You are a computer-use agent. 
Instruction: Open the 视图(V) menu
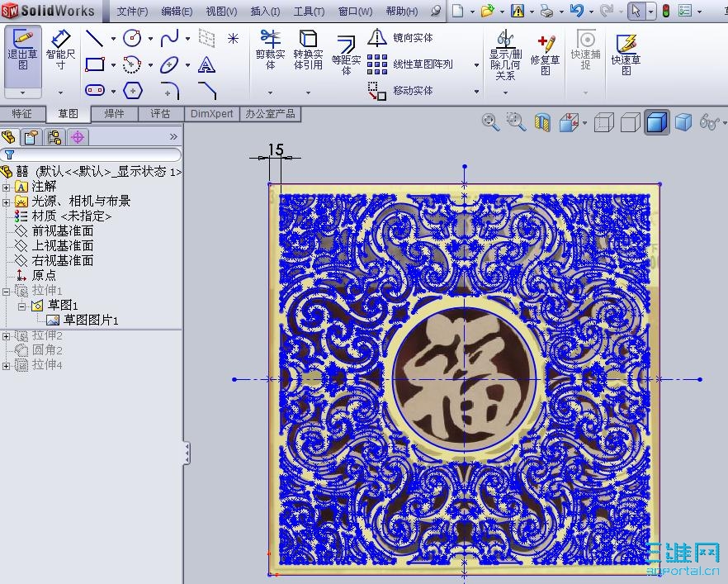(x=221, y=11)
